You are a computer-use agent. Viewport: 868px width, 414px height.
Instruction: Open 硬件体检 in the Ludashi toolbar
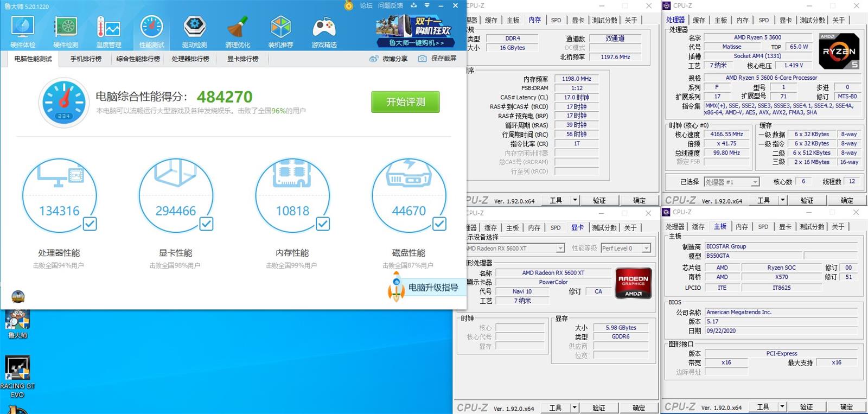click(x=22, y=31)
